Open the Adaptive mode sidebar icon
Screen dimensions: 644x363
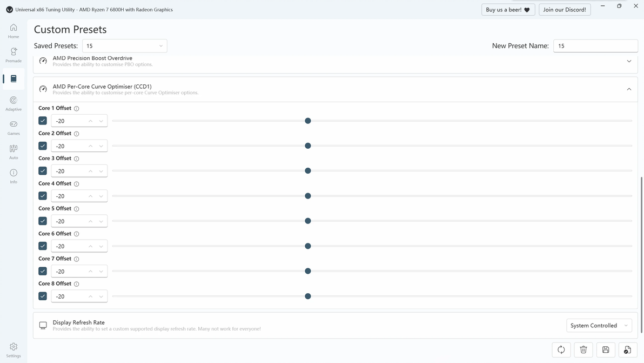tap(14, 103)
